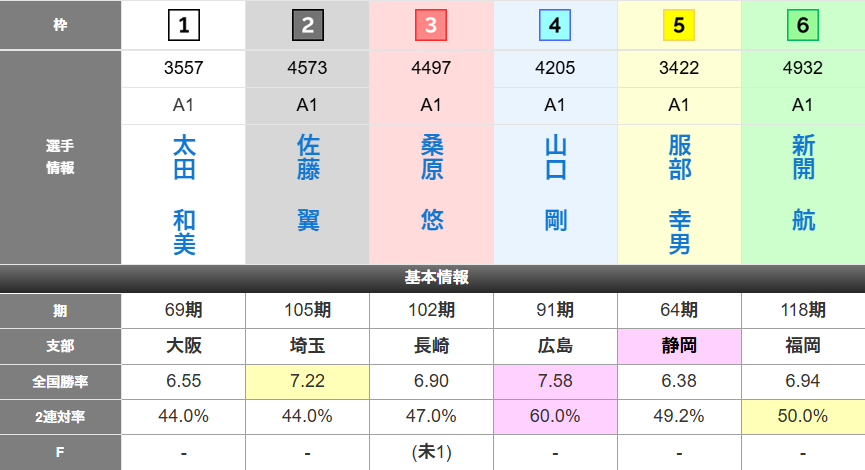Image resolution: width=865 pixels, height=470 pixels.
Task: Click the black lane number 2 badge
Action: tap(307, 25)
